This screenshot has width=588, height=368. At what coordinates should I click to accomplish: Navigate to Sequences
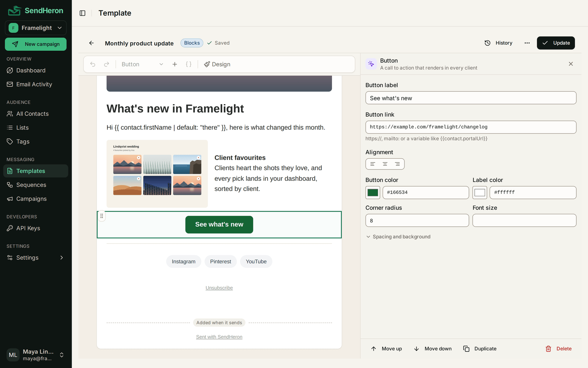(x=36, y=185)
